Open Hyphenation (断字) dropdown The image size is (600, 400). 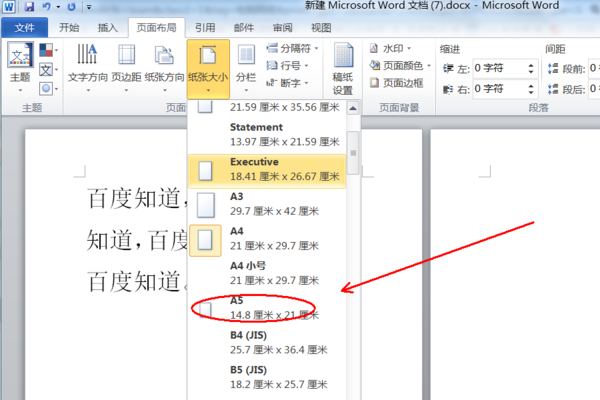click(x=288, y=83)
